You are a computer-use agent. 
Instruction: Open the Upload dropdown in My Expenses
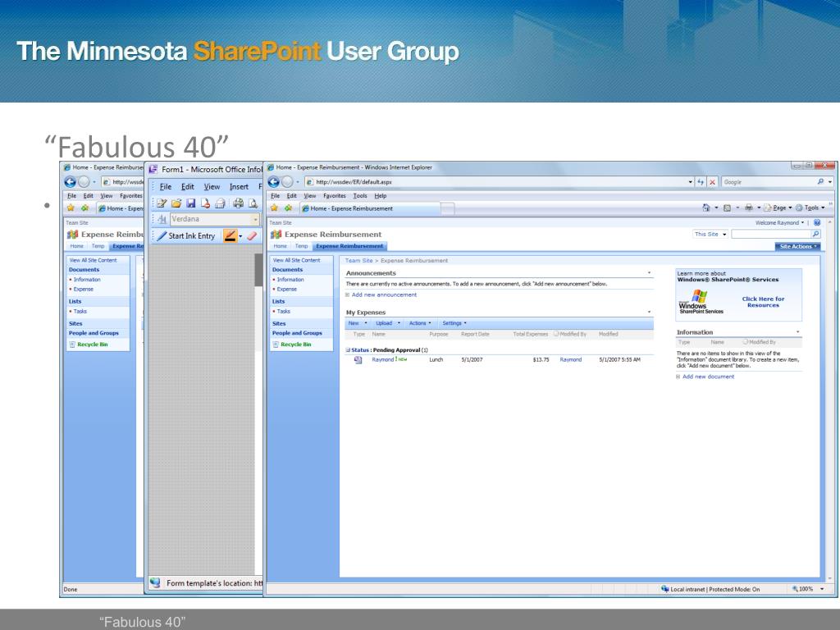[x=388, y=323]
